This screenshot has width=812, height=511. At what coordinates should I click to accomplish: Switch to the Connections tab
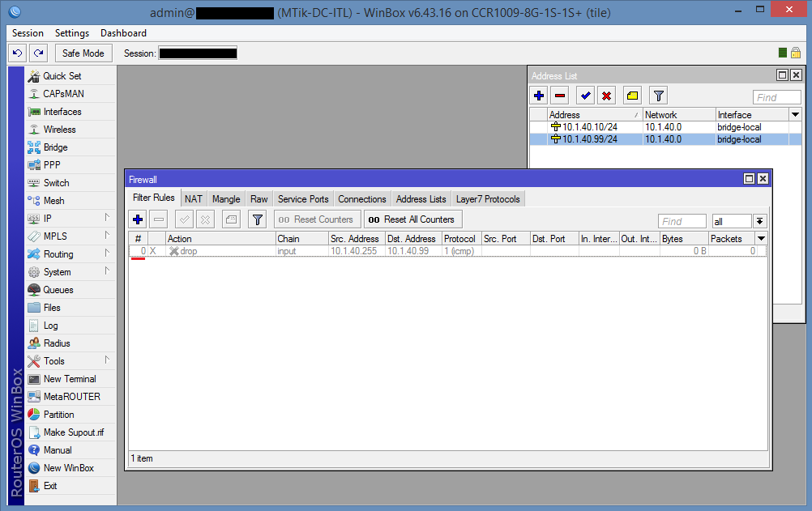click(x=362, y=199)
